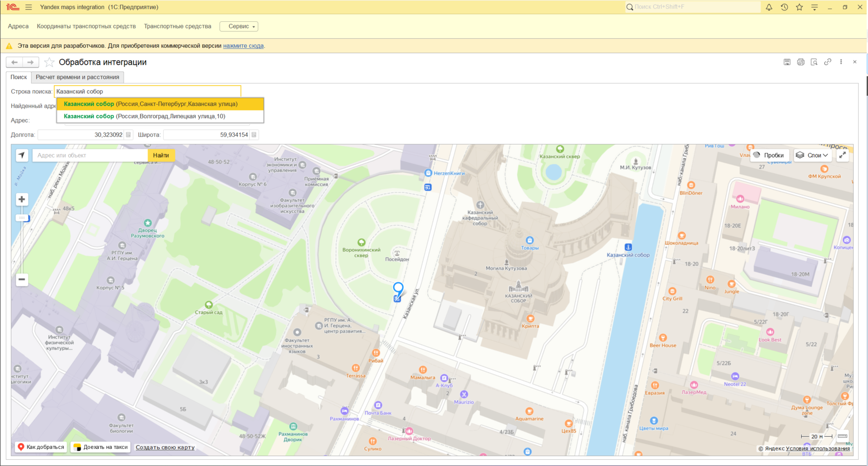Select Казанский собор Волгоград suggestion
The width and height of the screenshot is (868, 466).
pyautogui.click(x=160, y=116)
